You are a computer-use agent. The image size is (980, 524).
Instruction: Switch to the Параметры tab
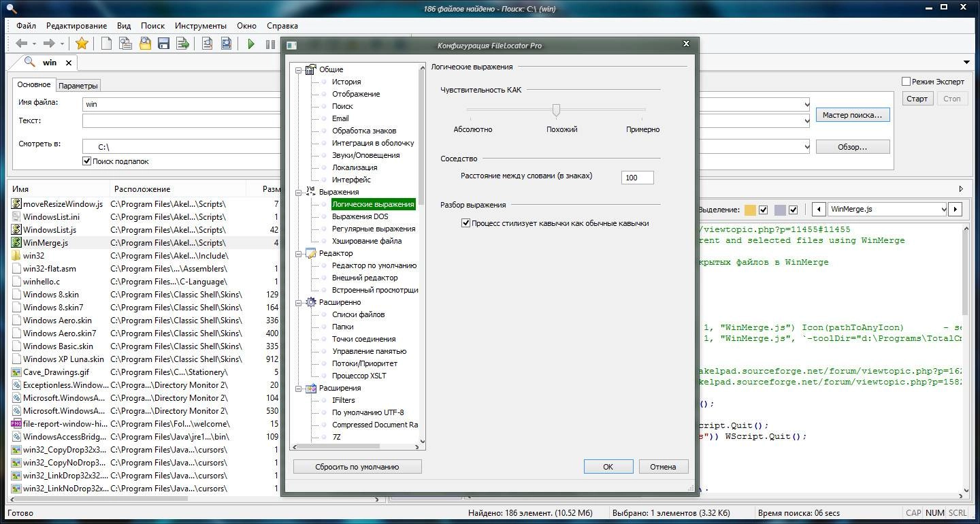tap(78, 86)
